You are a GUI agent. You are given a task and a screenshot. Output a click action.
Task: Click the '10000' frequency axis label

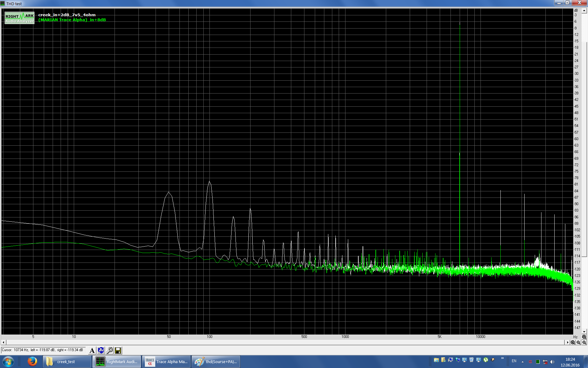click(x=481, y=337)
